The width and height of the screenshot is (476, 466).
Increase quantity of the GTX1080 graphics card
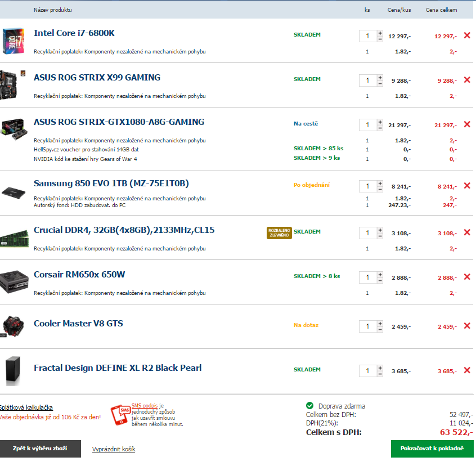(380, 122)
